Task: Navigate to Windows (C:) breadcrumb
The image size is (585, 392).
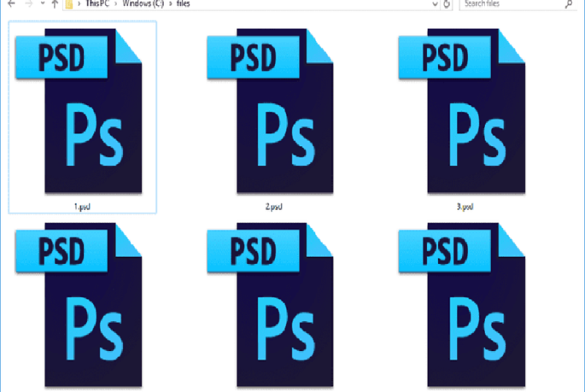Action: click(x=143, y=4)
